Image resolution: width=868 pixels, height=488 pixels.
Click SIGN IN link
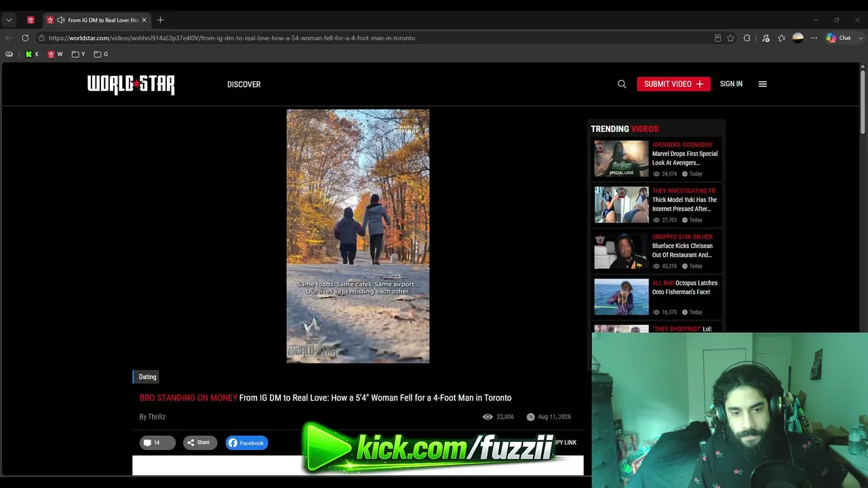tap(731, 84)
